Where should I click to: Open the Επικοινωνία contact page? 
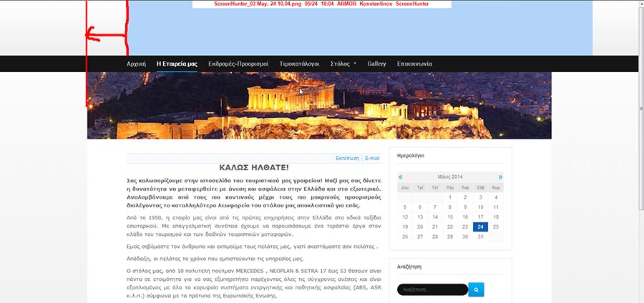tap(414, 64)
